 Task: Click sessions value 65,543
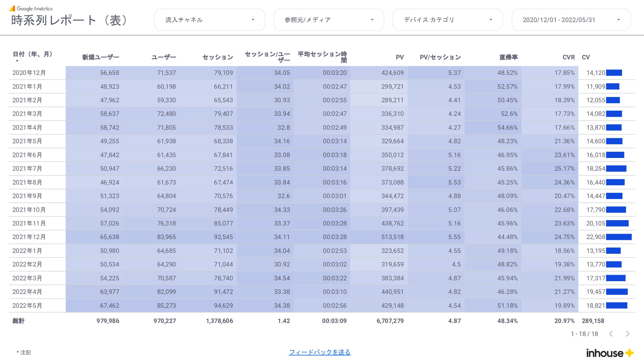pyautogui.click(x=223, y=100)
